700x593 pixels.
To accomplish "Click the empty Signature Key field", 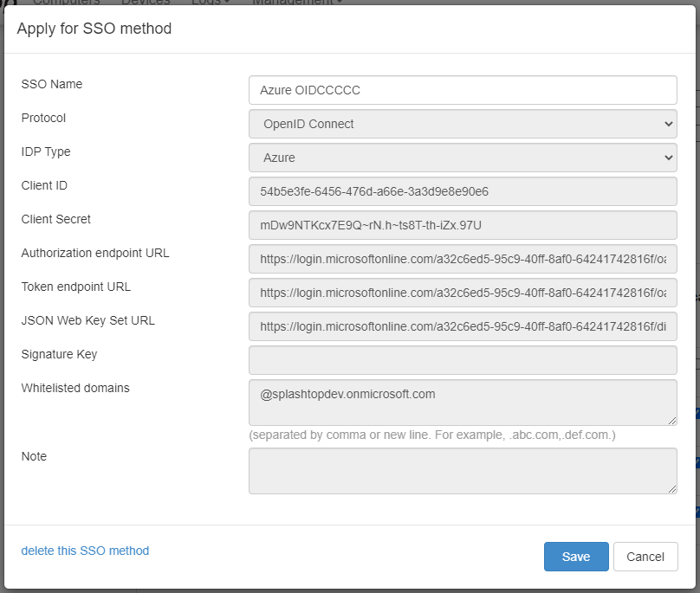I will tap(463, 360).
